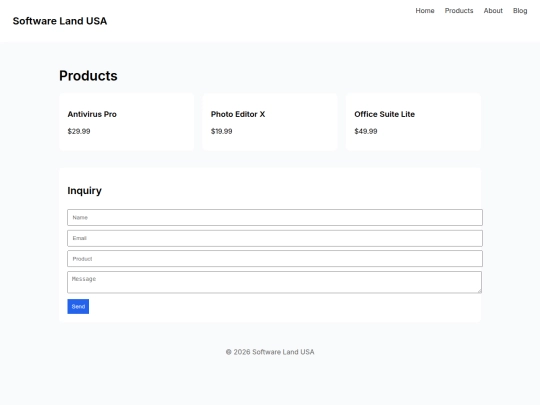The height and width of the screenshot is (405, 540).
Task: Click the Message textarea
Action: pyautogui.click(x=274, y=282)
